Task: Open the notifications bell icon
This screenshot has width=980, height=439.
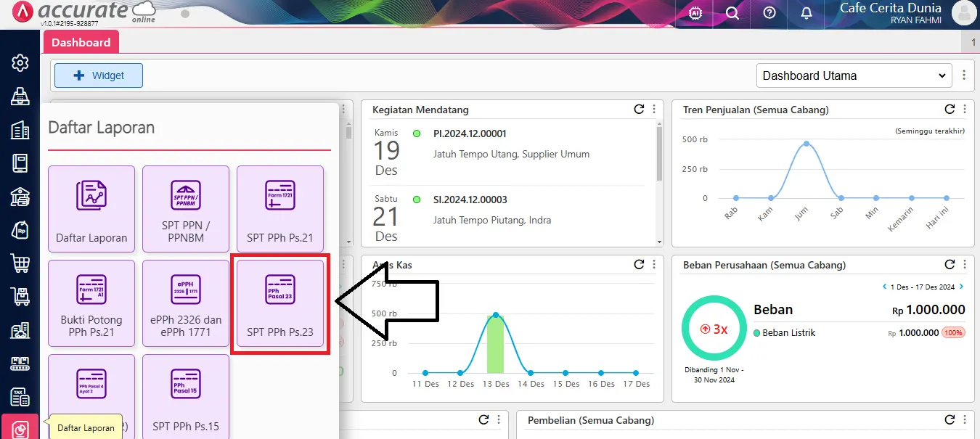Action: coord(807,13)
